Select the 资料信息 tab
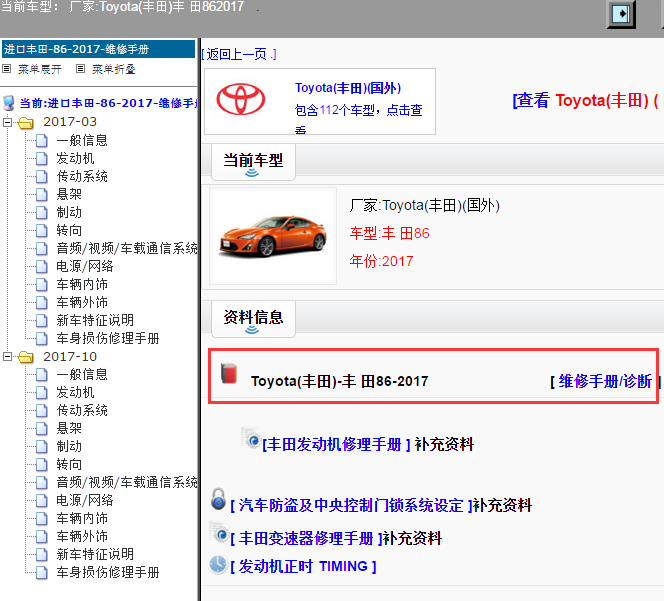This screenshot has width=664, height=601. [x=253, y=319]
